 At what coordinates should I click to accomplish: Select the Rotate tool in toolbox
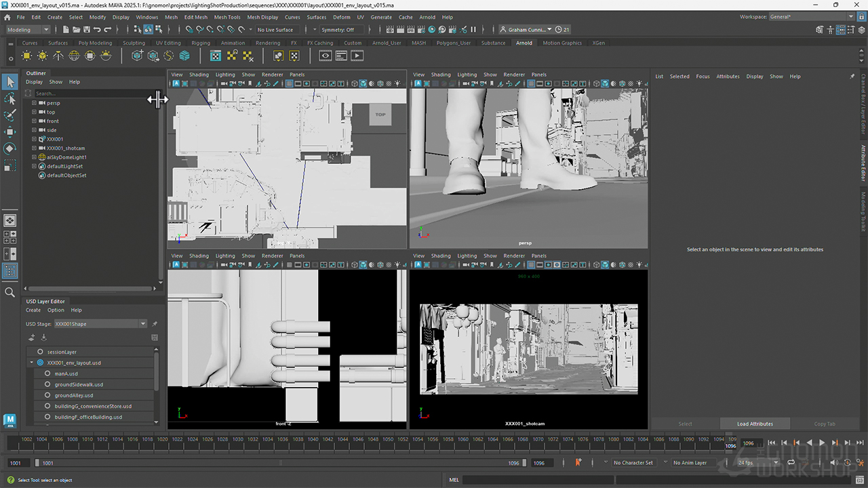[10, 148]
